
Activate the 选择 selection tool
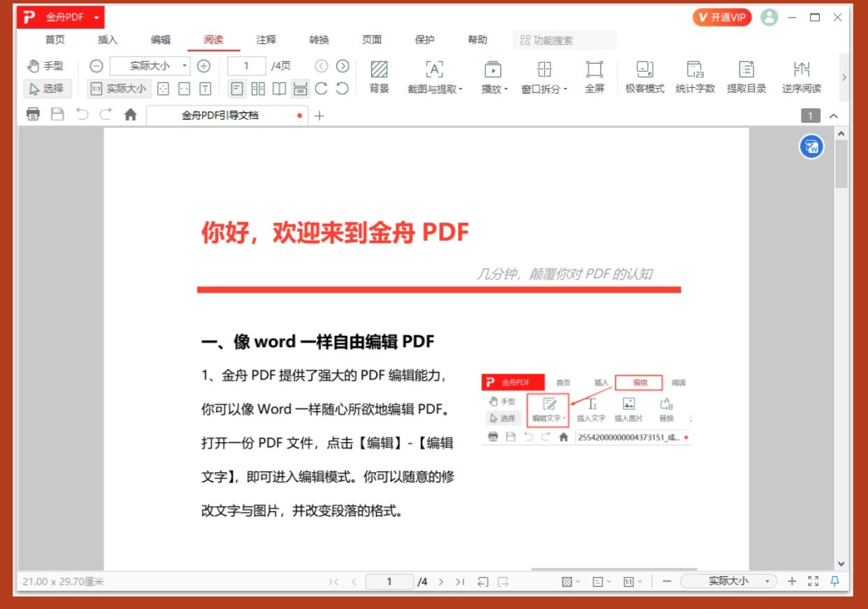47,89
